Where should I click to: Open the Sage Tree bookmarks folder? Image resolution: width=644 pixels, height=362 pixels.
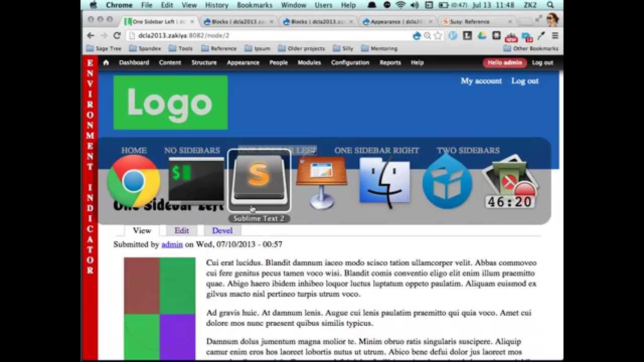point(104,49)
